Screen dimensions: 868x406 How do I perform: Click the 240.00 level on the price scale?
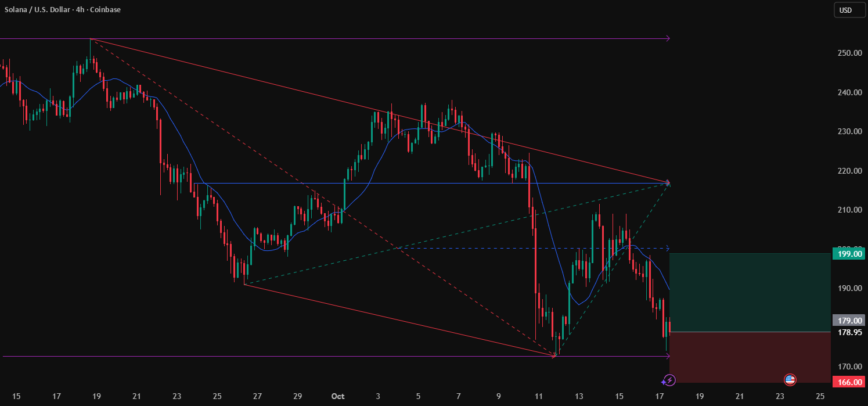pos(848,92)
